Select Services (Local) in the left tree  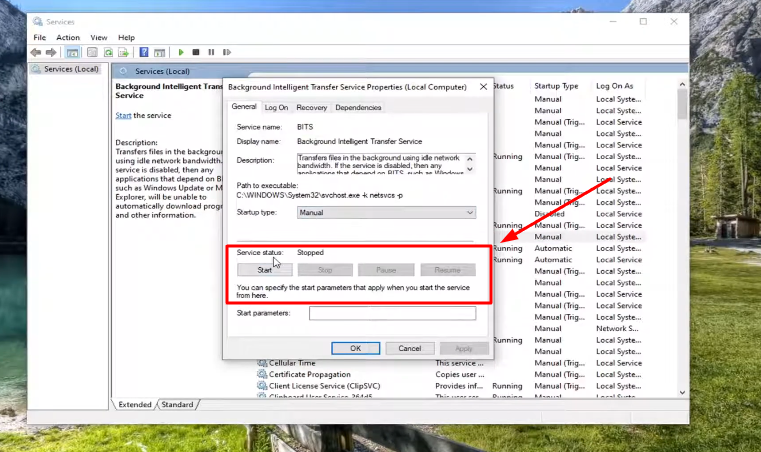click(x=71, y=69)
